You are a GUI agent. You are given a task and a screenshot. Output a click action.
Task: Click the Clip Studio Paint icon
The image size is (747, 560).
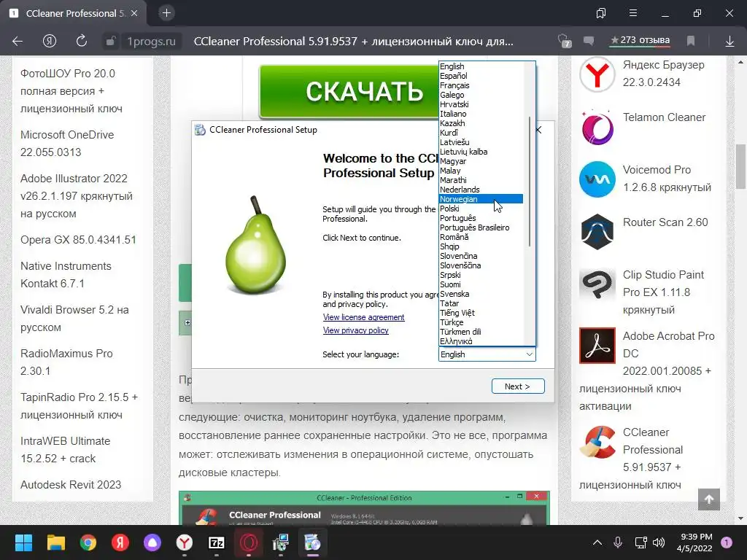[597, 284]
